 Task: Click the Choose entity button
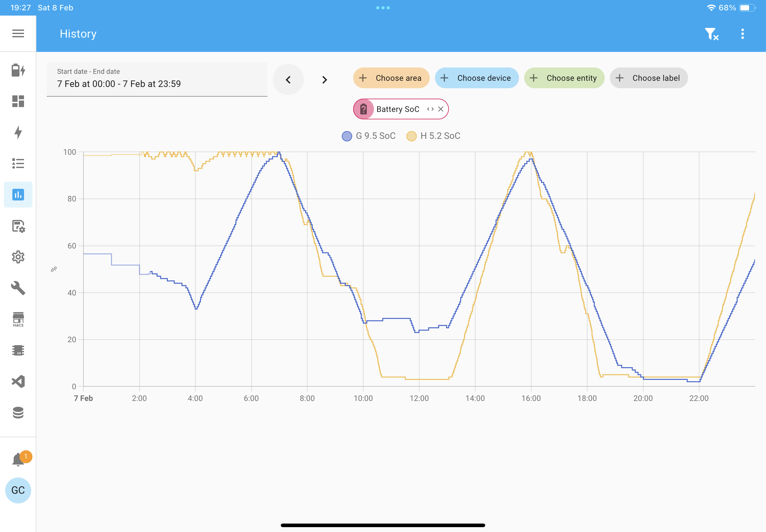tap(564, 78)
